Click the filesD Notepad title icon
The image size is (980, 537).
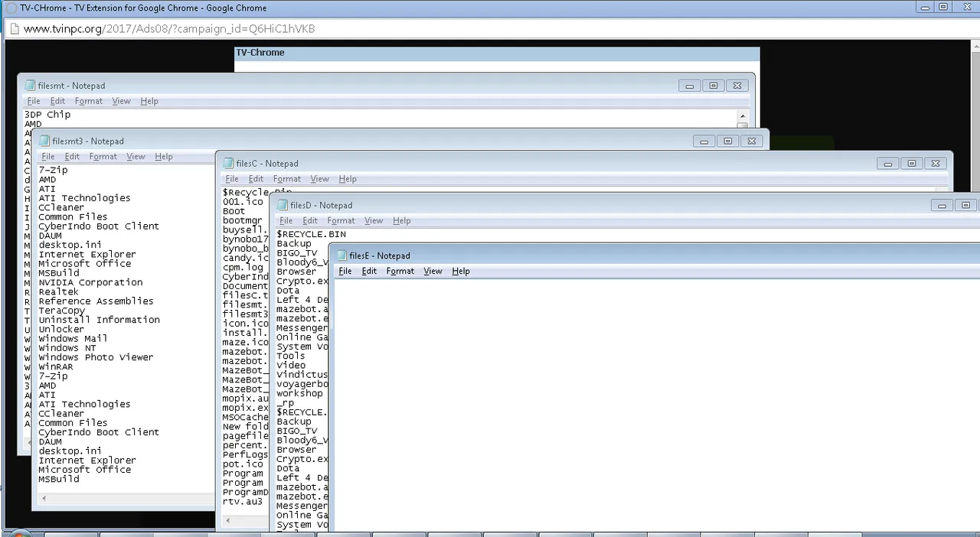pos(283,205)
